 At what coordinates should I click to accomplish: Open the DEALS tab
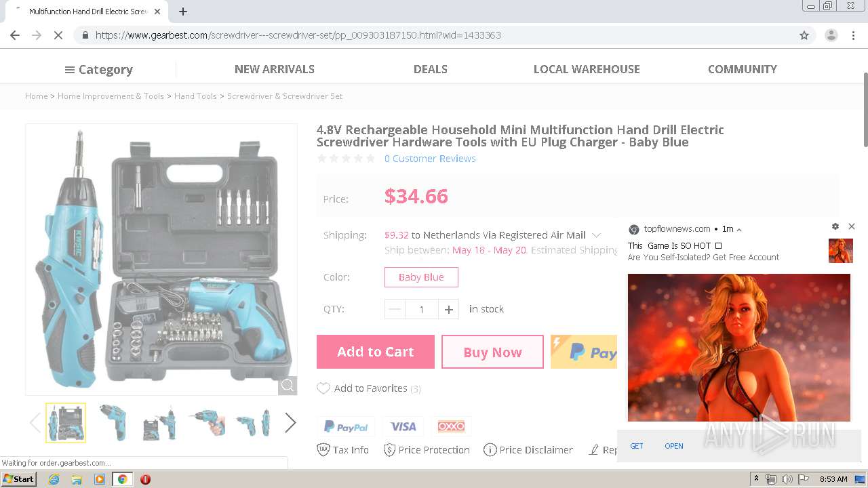coord(431,69)
